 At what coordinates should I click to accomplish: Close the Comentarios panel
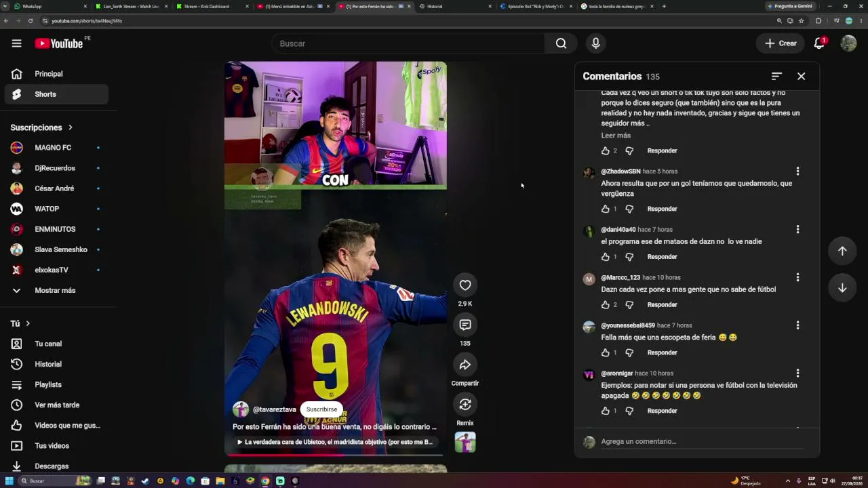point(801,76)
